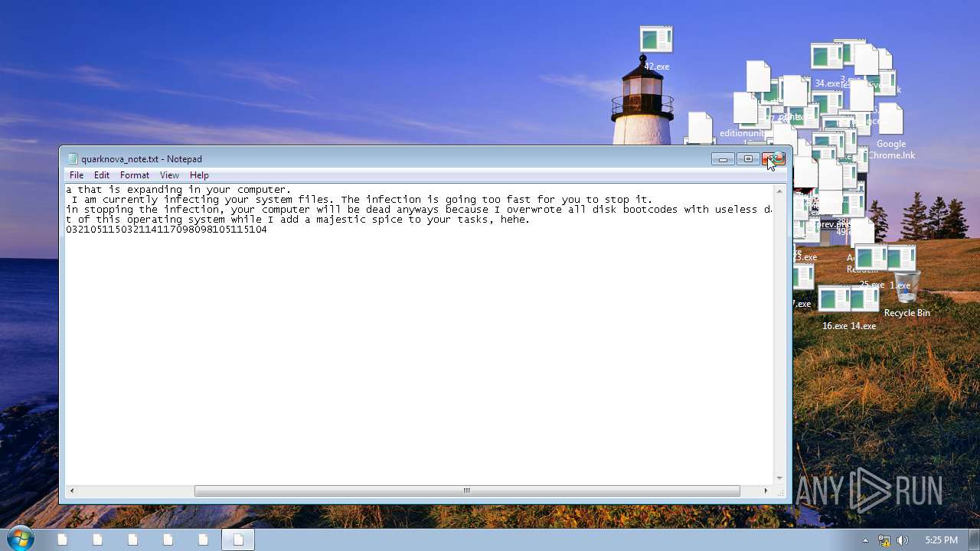Click the horizontal scrollbar thumb in Notepad

467,491
